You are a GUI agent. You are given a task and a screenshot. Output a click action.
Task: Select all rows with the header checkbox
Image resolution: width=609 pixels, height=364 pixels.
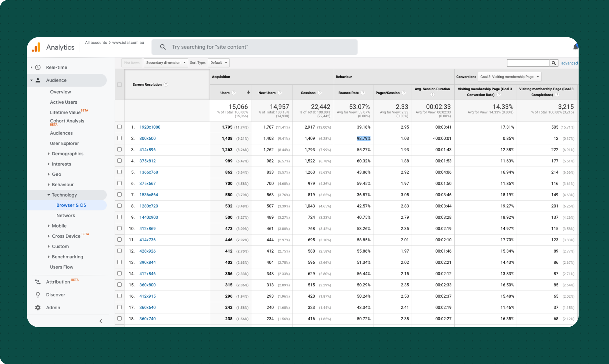pos(119,84)
